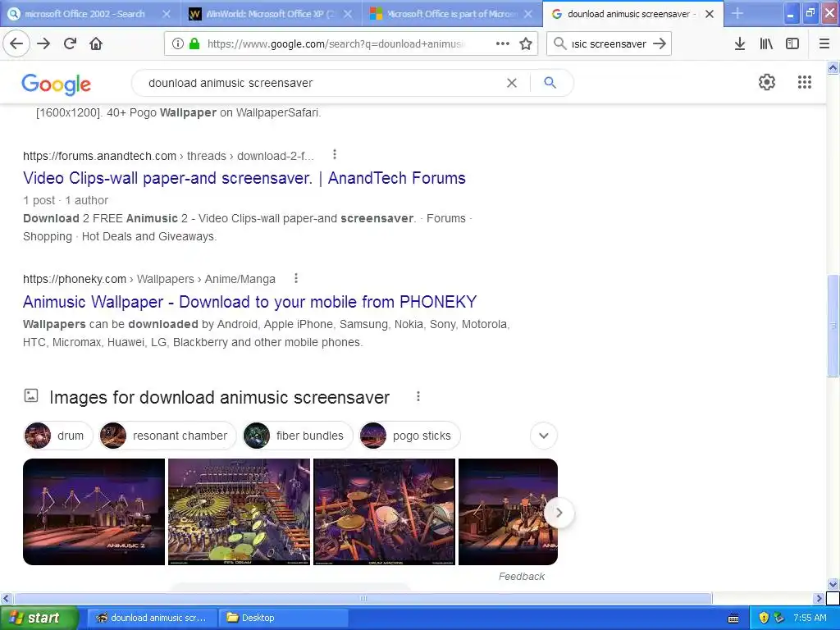Send Feedback on image results
Viewport: 840px width, 630px height.
(521, 577)
